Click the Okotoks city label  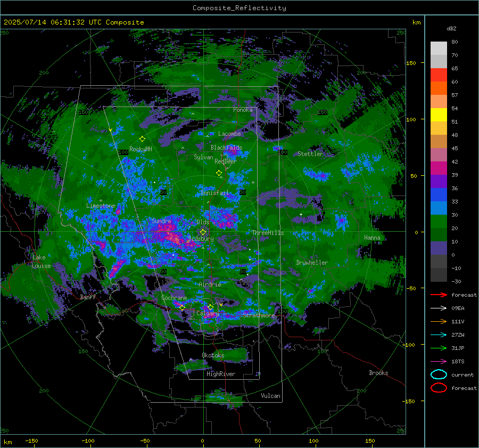[x=213, y=355]
